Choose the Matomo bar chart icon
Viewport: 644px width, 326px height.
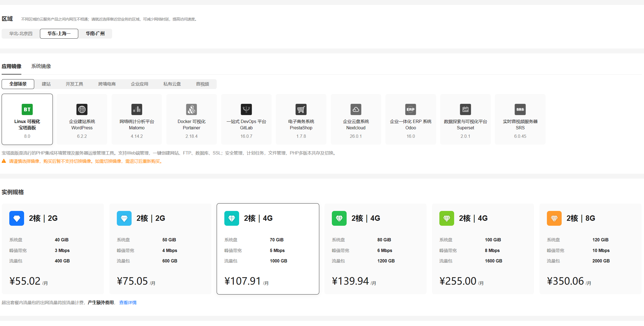137,110
